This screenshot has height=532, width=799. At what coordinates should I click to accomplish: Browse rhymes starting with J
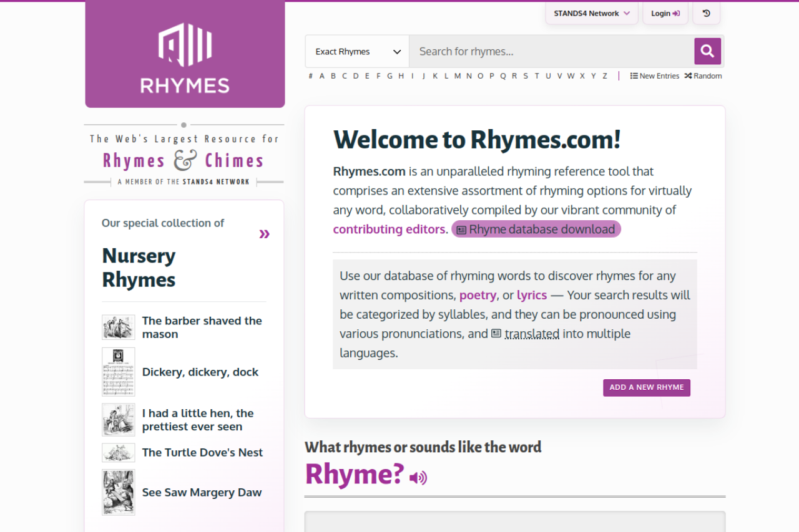[424, 76]
